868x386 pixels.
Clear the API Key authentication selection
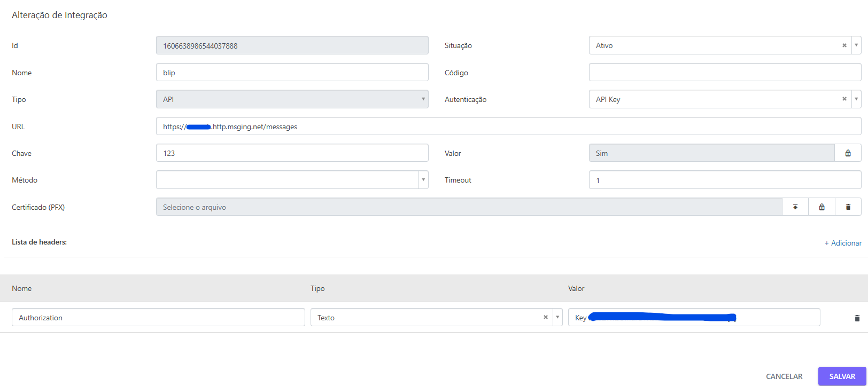[x=844, y=99]
